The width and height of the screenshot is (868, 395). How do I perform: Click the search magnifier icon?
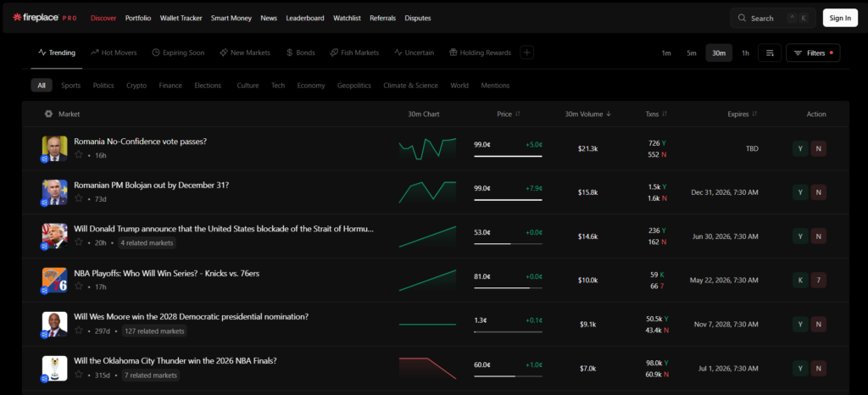[742, 19]
